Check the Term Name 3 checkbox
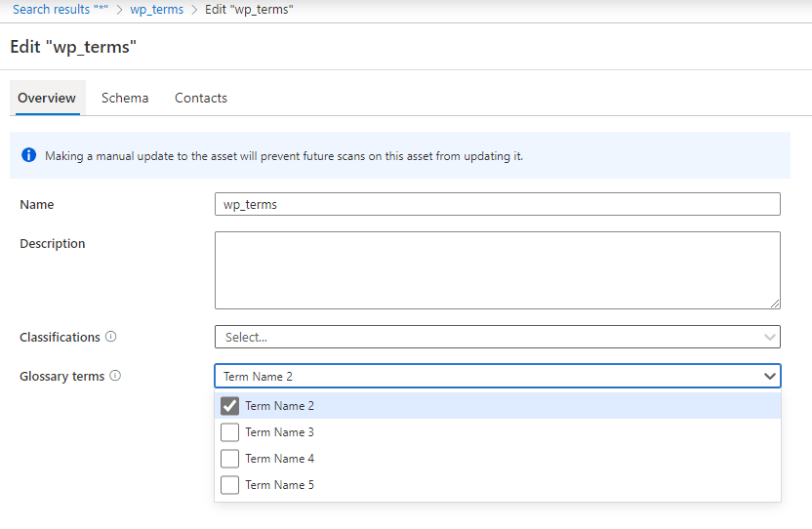The height and width of the screenshot is (529, 812). (229, 432)
